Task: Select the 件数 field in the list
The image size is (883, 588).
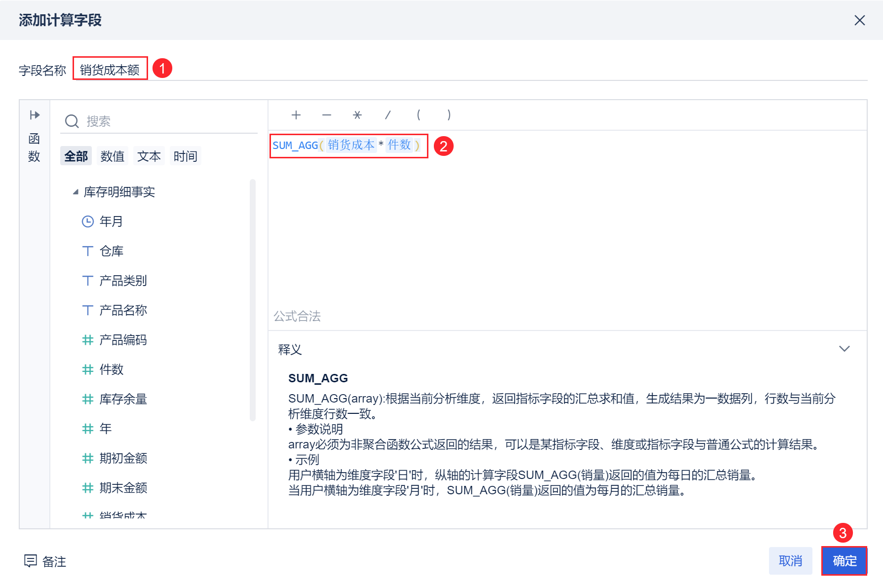Action: [112, 369]
